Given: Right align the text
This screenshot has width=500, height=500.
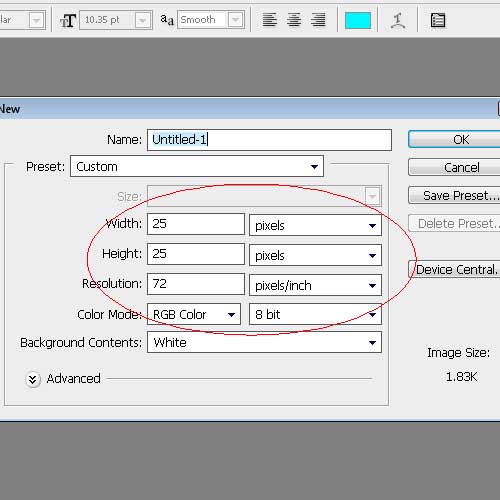Looking at the screenshot, I should pos(318,20).
